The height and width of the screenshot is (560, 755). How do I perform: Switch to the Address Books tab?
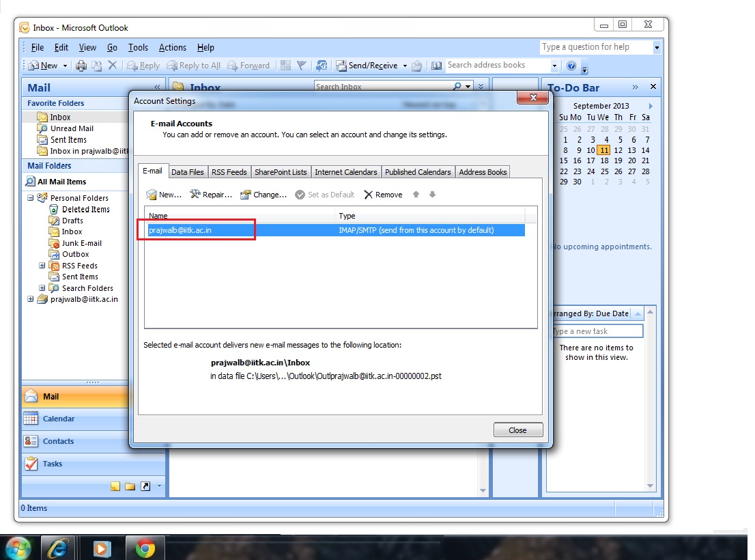point(483,172)
